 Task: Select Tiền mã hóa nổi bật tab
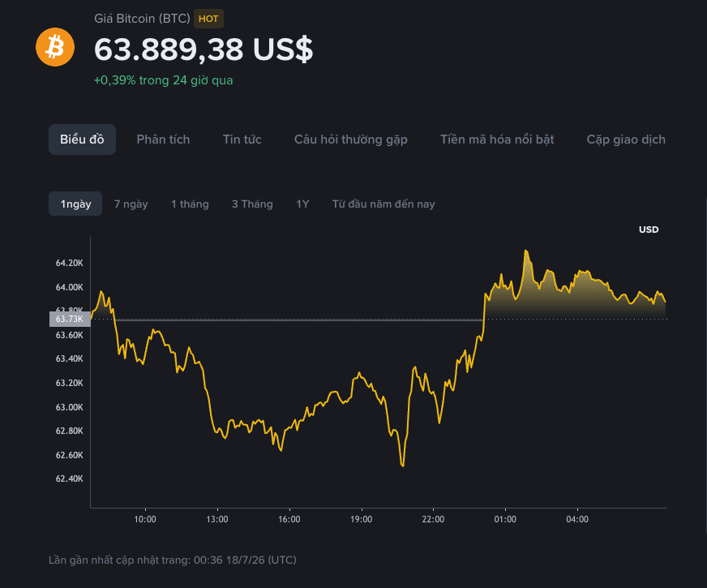click(x=497, y=139)
